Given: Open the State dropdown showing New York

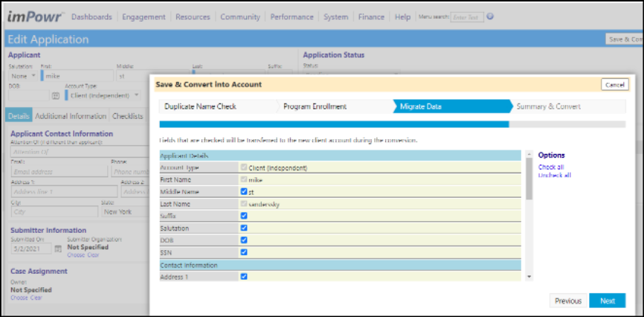Looking at the screenshot, I should click(x=123, y=212).
